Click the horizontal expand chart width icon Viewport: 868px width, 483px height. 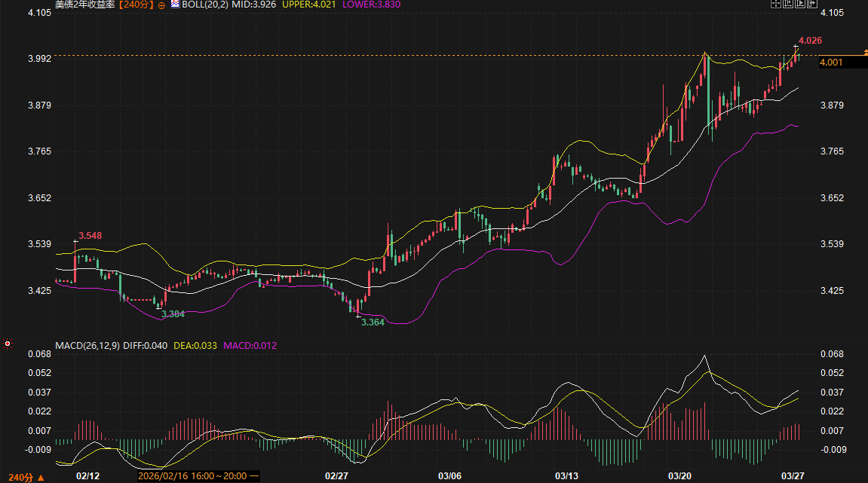(811, 5)
